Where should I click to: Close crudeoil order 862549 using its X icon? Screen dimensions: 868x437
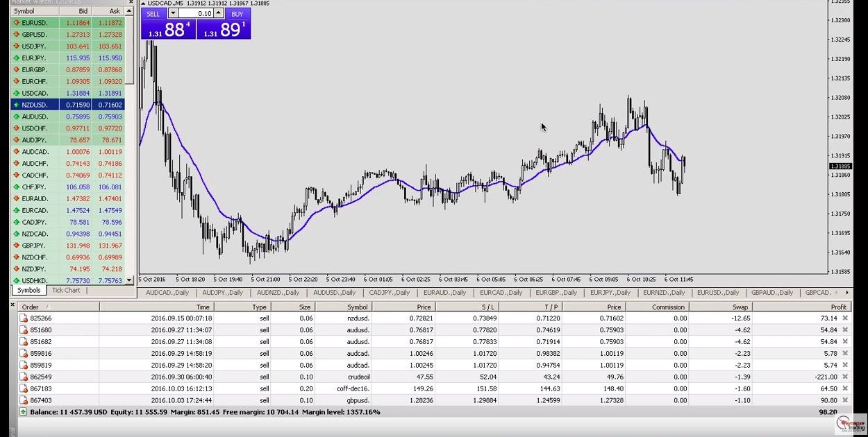click(844, 377)
